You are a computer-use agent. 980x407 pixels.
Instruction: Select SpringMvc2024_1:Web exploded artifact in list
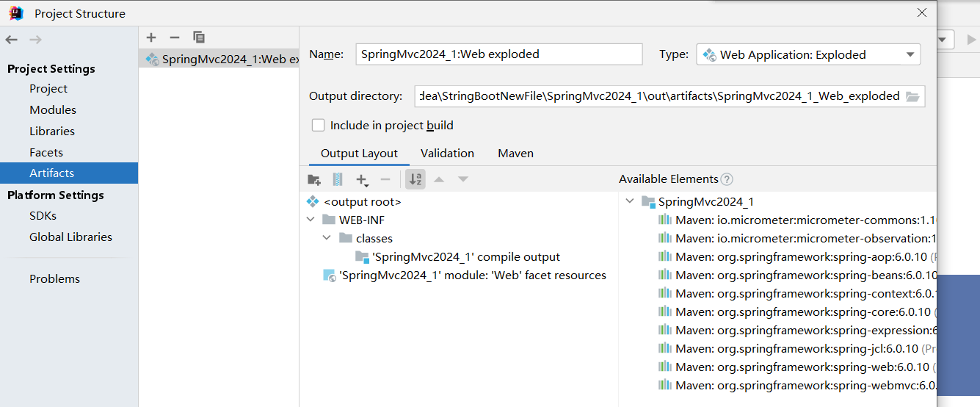point(219,60)
